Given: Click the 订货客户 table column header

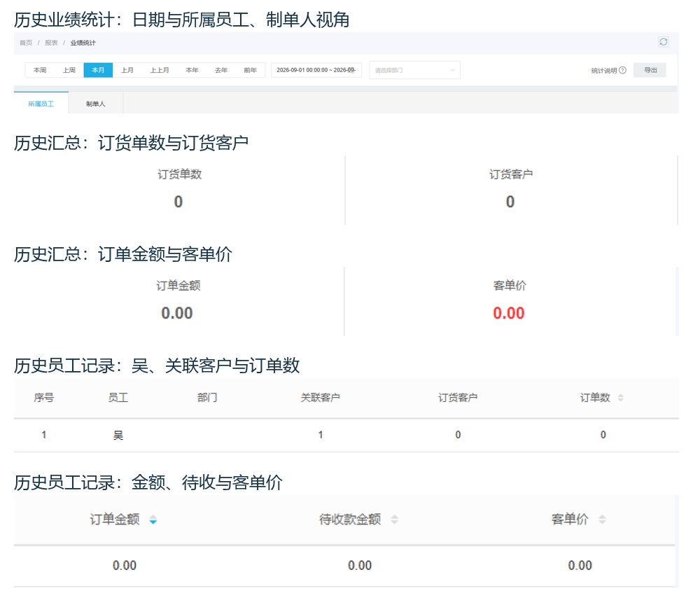Looking at the screenshot, I should point(458,397).
